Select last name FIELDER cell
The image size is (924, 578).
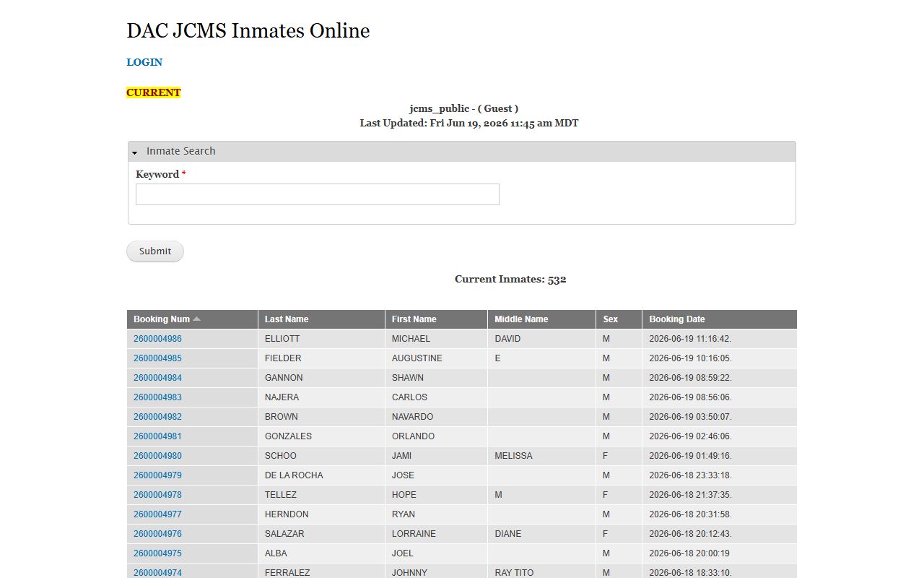click(321, 358)
